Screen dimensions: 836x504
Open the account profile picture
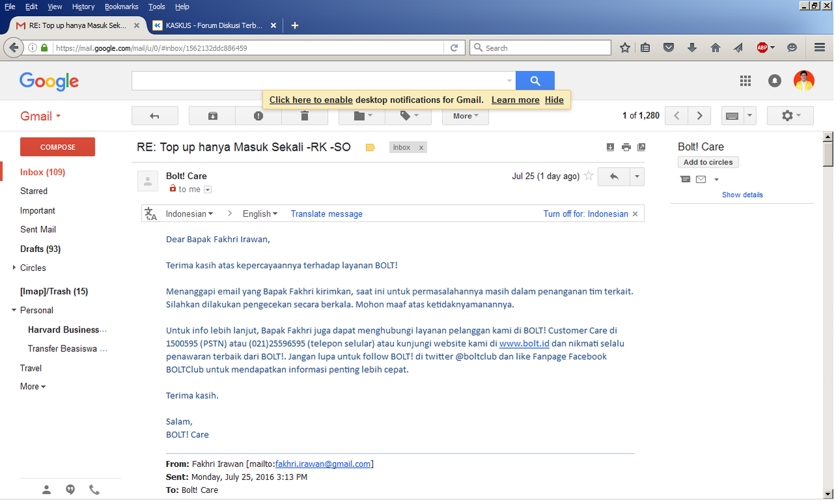tap(804, 81)
